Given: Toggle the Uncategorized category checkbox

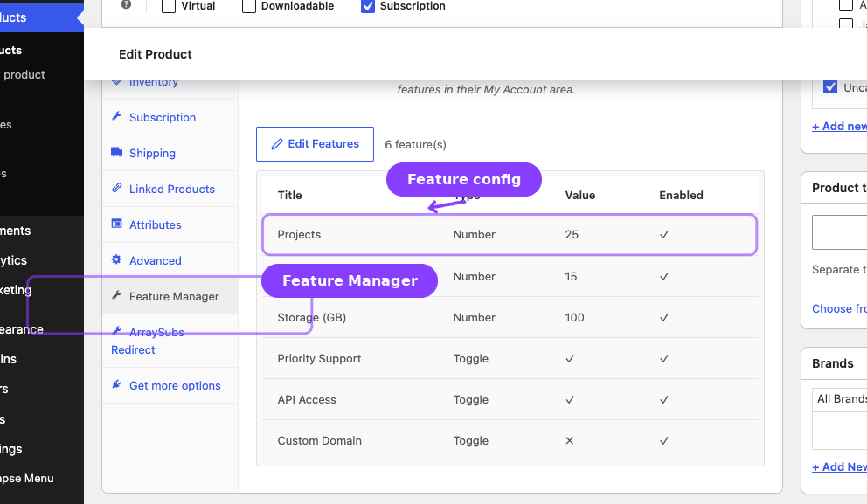Looking at the screenshot, I should (x=830, y=86).
